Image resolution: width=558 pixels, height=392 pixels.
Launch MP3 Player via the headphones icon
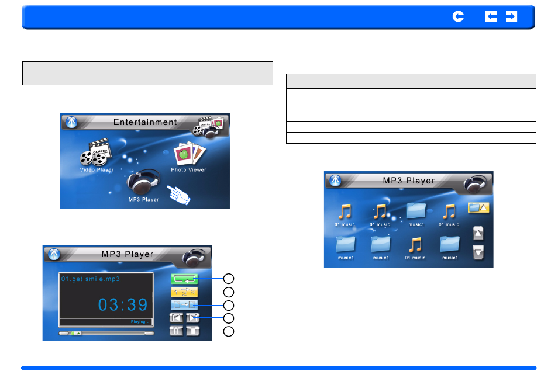click(143, 182)
